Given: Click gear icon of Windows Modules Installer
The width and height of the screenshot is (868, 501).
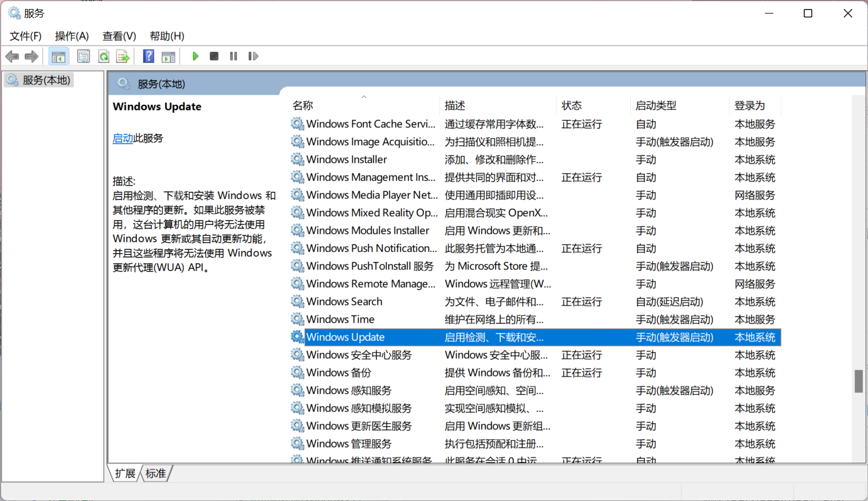Looking at the screenshot, I should click(x=297, y=230).
